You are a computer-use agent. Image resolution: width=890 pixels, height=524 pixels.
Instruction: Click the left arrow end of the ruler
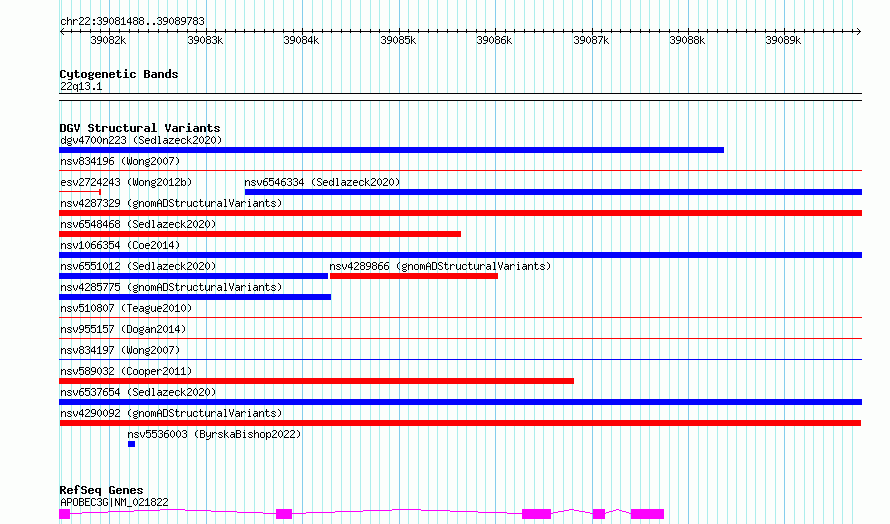[62, 32]
